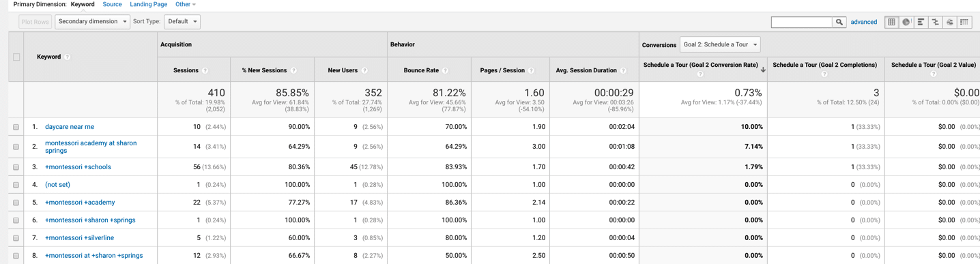Open help icon for Bounce Rate column

[445, 71]
